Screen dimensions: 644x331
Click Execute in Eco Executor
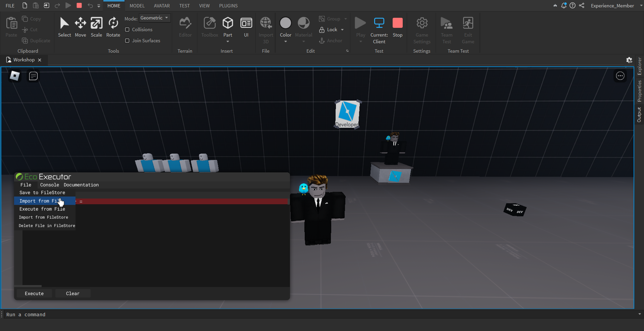(34, 293)
